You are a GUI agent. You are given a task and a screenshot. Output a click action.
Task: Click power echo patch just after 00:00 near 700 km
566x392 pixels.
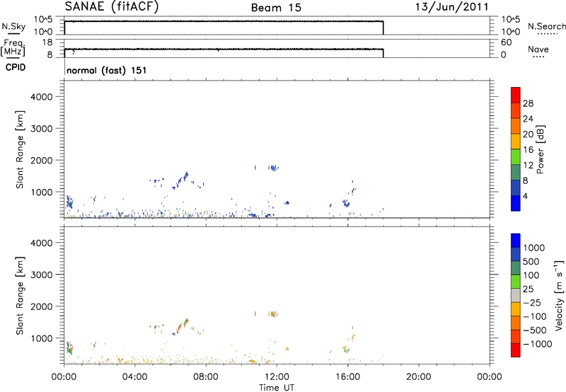click(x=69, y=202)
